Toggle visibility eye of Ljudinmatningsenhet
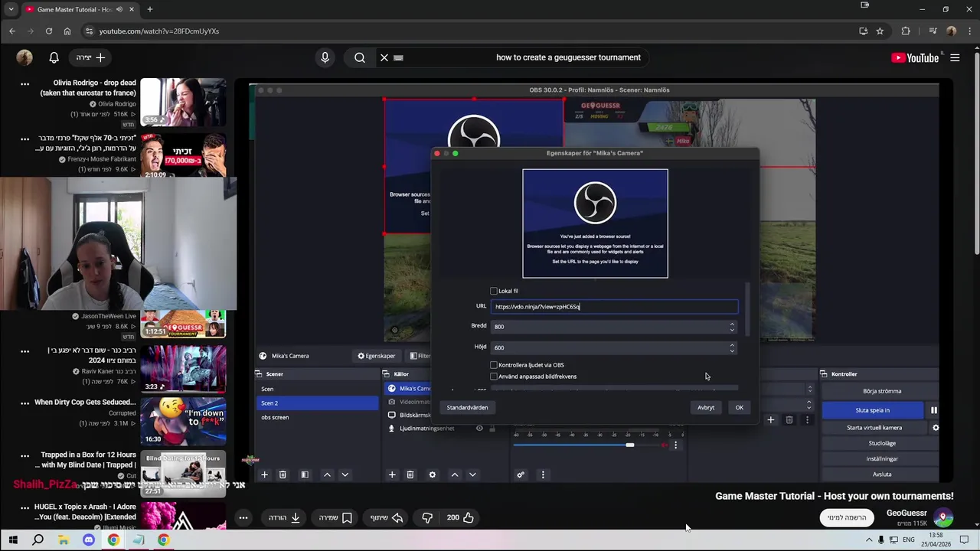 point(479,429)
